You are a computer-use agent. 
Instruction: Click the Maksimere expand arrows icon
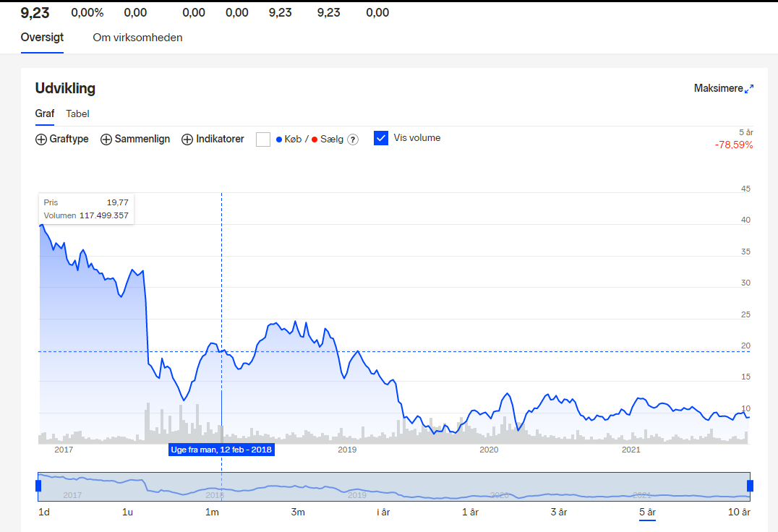pos(749,89)
